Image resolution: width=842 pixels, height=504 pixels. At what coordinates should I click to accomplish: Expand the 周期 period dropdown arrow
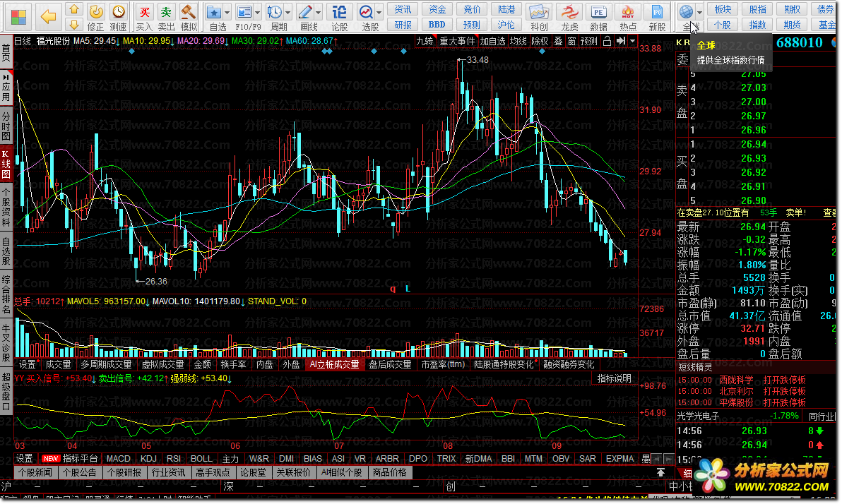(287, 12)
